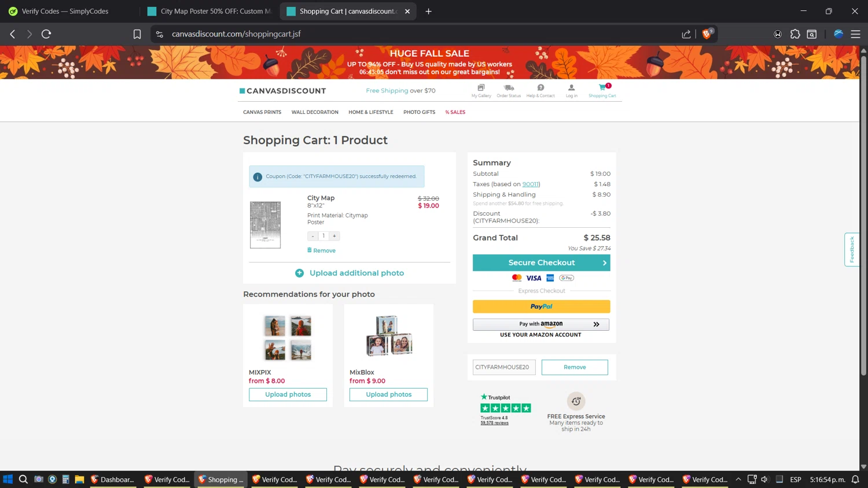The image size is (868, 488).
Task: Click the FREE Express Service clock icon
Action: pyautogui.click(x=576, y=401)
